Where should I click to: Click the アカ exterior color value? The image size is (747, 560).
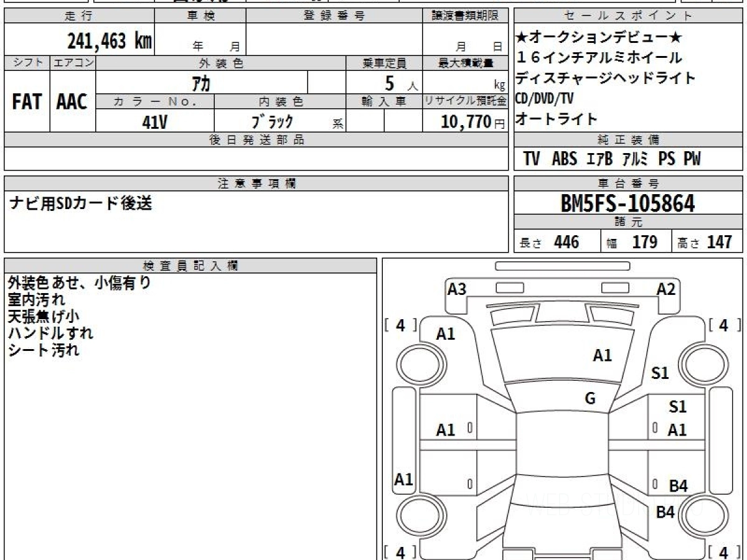tap(202, 82)
